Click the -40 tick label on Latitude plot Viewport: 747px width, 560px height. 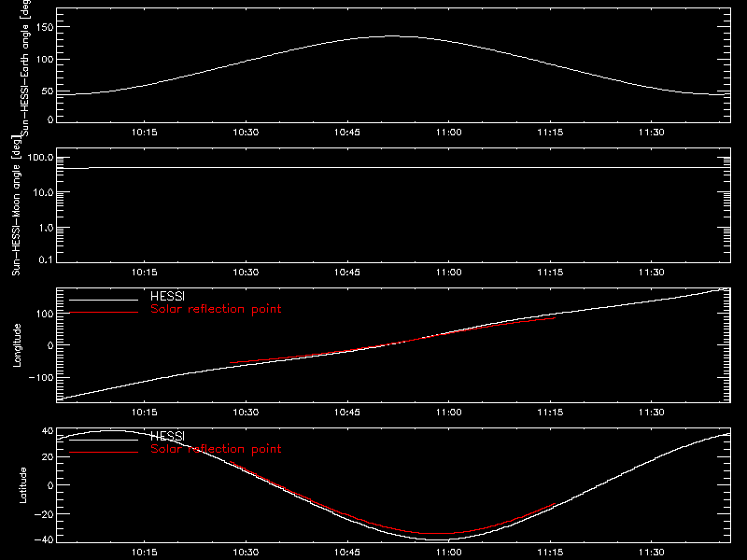(x=44, y=540)
